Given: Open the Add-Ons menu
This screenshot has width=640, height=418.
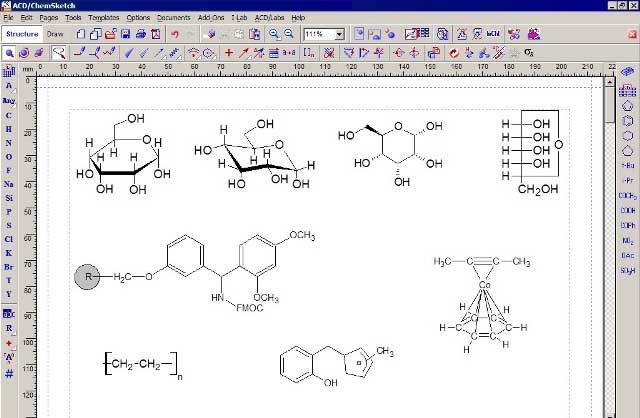Looking at the screenshot, I should click(210, 18).
